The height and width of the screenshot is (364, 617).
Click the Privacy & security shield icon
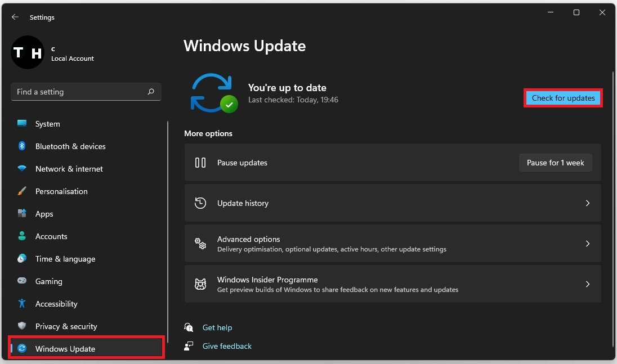coord(22,326)
